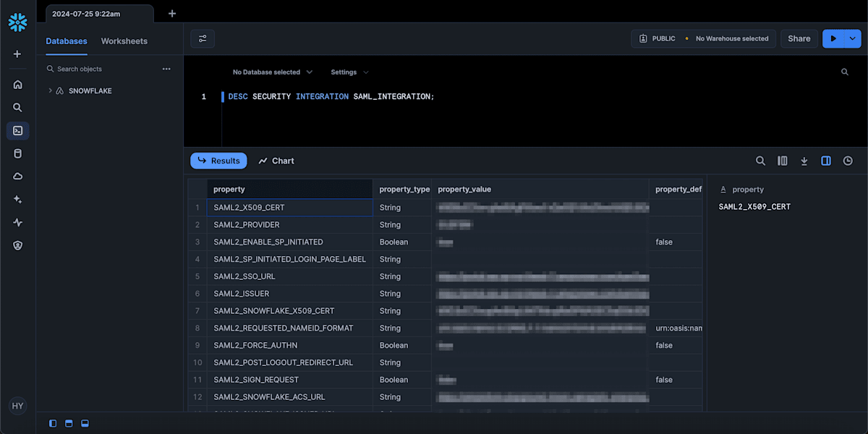Expand the SNOWFLAKE database tree node

point(50,91)
